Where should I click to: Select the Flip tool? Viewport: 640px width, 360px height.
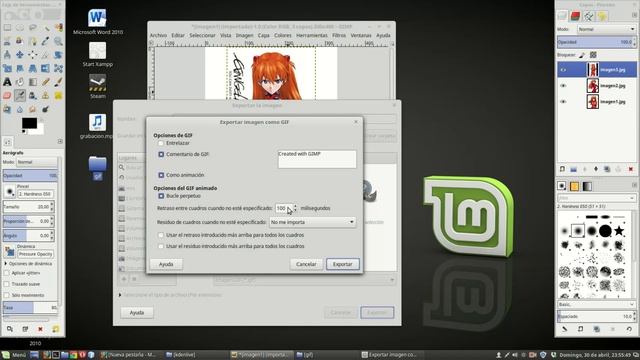pyautogui.click(x=45, y=68)
